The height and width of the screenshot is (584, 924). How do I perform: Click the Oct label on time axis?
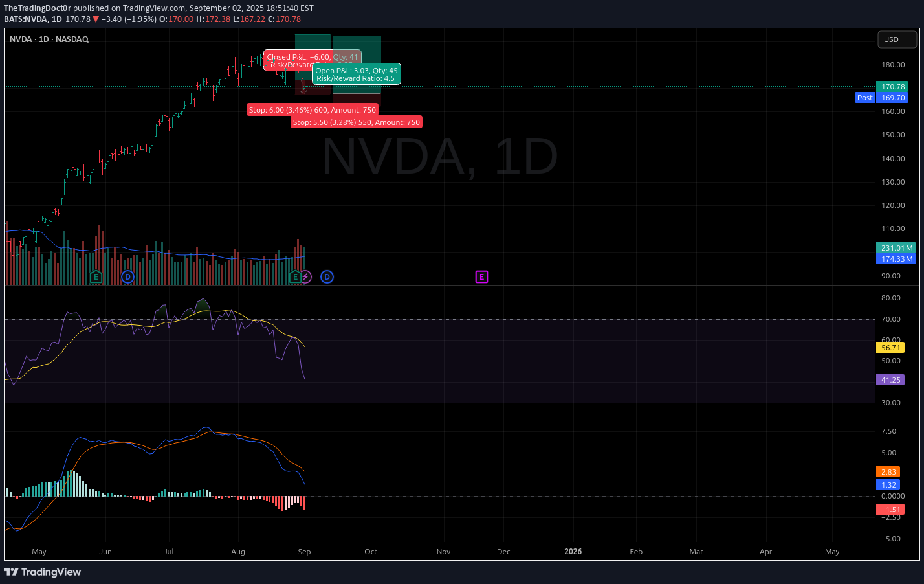coord(371,552)
